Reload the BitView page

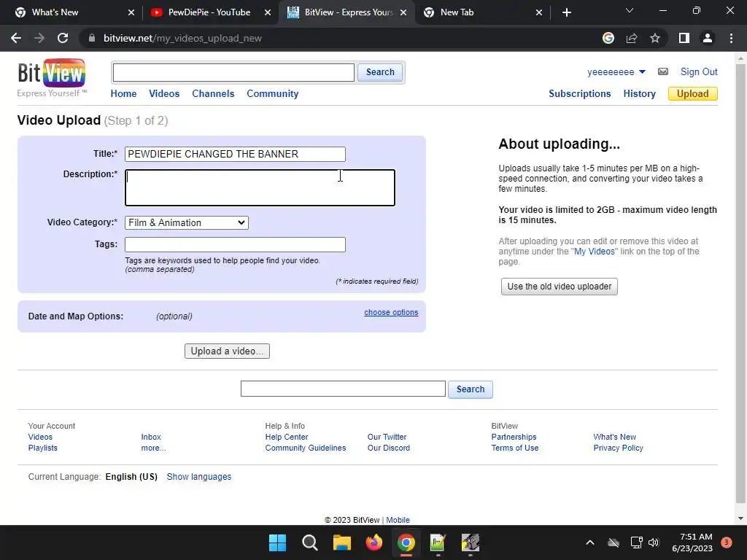[x=63, y=38]
